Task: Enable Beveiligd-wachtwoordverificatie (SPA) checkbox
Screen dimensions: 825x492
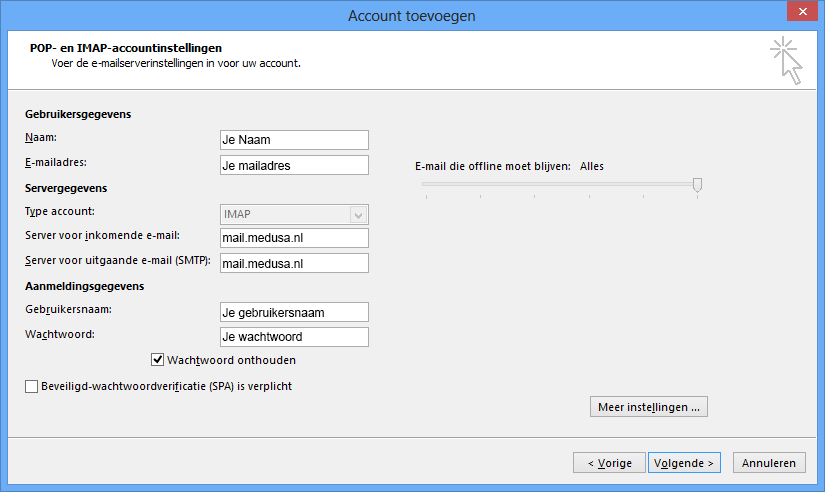Action: point(32,387)
